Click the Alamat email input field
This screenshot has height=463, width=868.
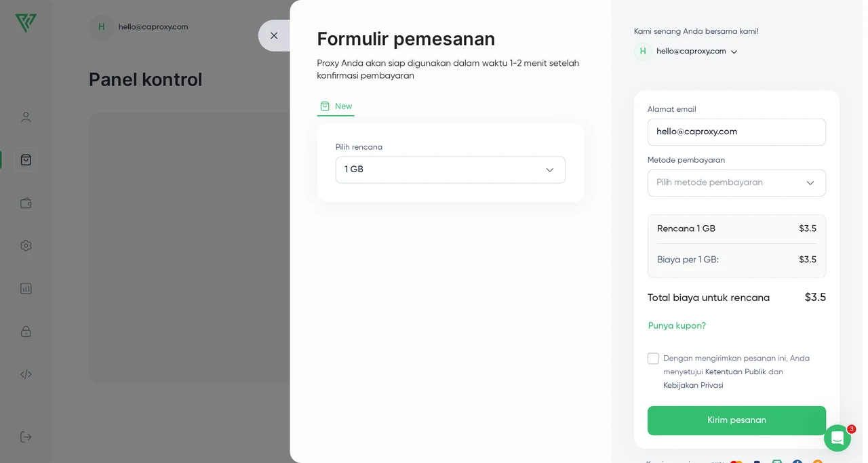click(736, 132)
